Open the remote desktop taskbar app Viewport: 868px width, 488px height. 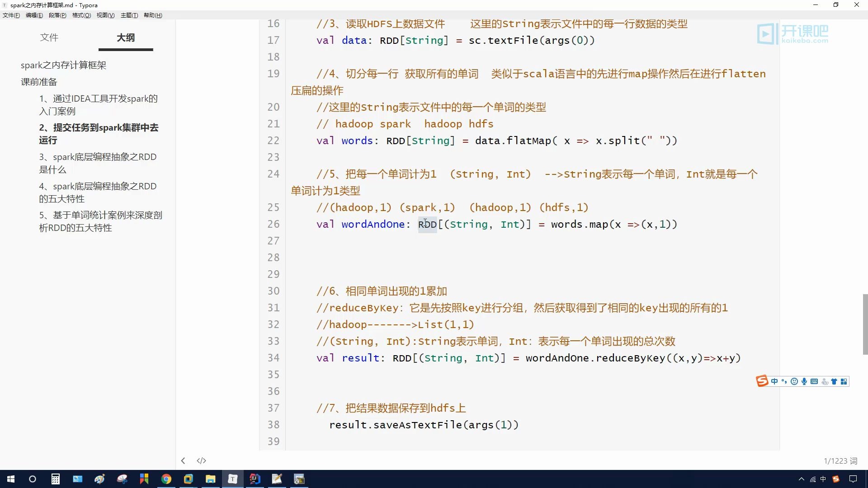(78, 479)
